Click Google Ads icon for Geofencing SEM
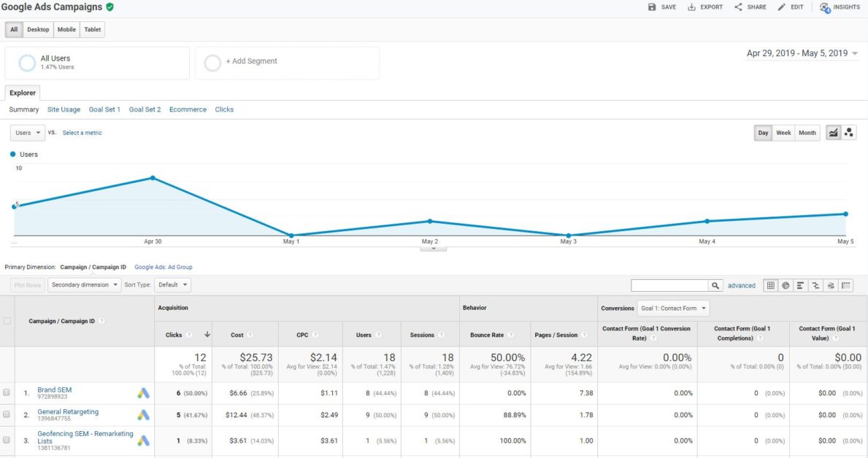The height and width of the screenshot is (458, 868). tap(143, 440)
